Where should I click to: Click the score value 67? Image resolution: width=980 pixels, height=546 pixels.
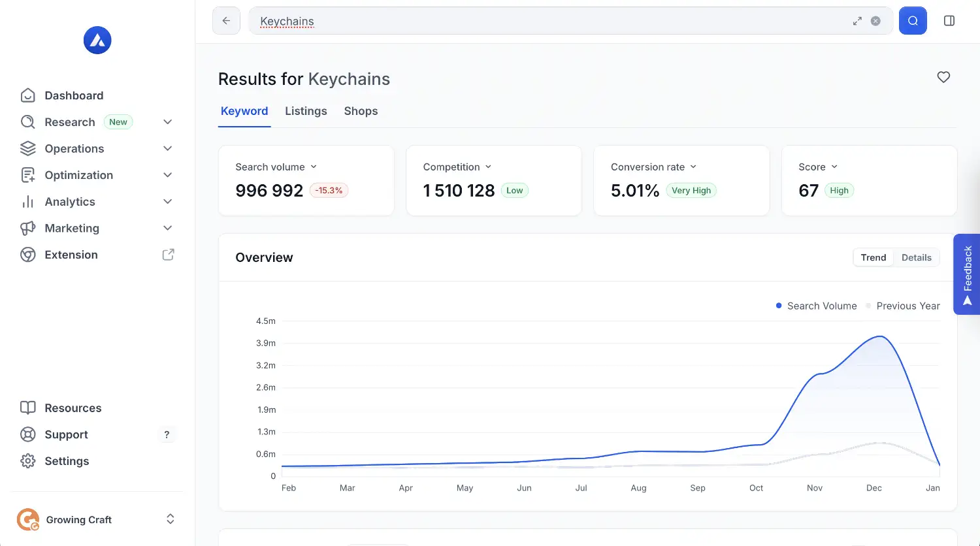point(808,191)
